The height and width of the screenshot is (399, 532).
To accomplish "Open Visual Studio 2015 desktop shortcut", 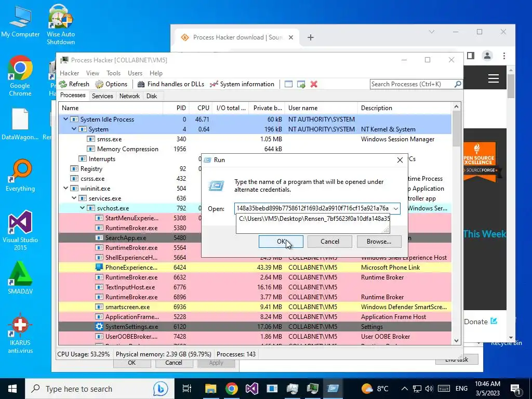I will coord(20,231).
